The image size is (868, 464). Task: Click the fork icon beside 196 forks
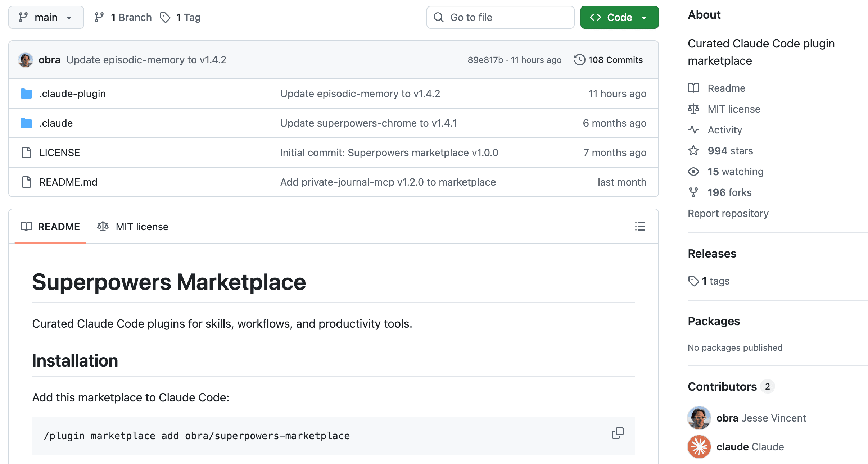pyautogui.click(x=693, y=192)
